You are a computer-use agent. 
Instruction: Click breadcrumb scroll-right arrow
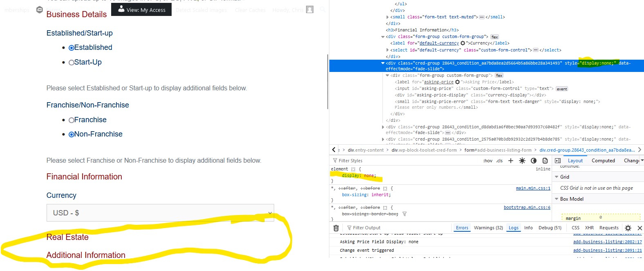click(x=640, y=150)
